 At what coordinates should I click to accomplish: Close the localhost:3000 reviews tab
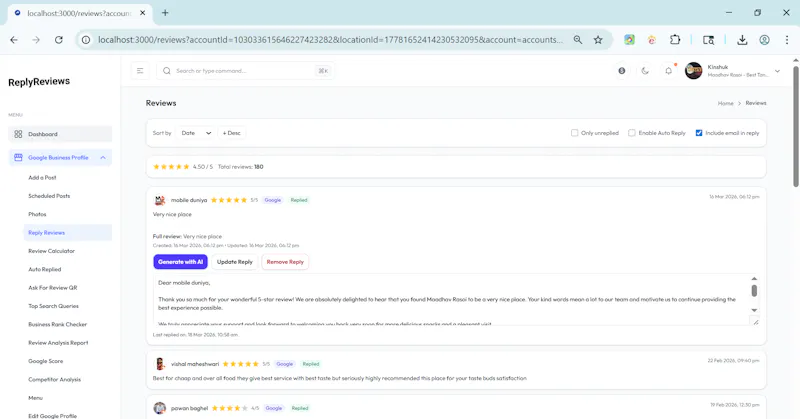coord(143,13)
